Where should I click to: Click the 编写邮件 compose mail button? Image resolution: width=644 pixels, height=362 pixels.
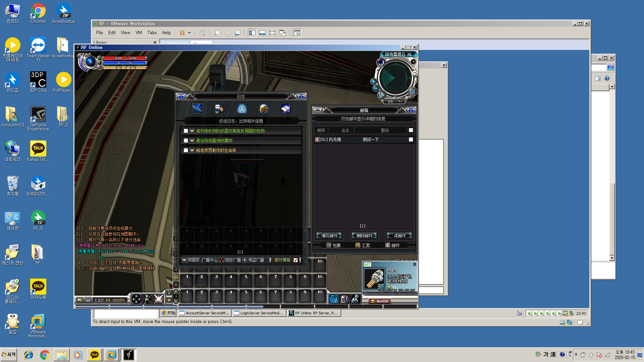coord(329,236)
